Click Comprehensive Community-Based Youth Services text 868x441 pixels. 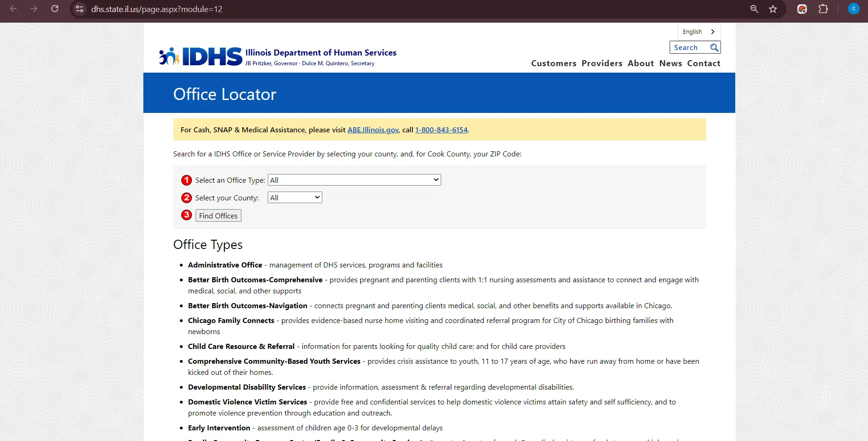pyautogui.click(x=274, y=361)
